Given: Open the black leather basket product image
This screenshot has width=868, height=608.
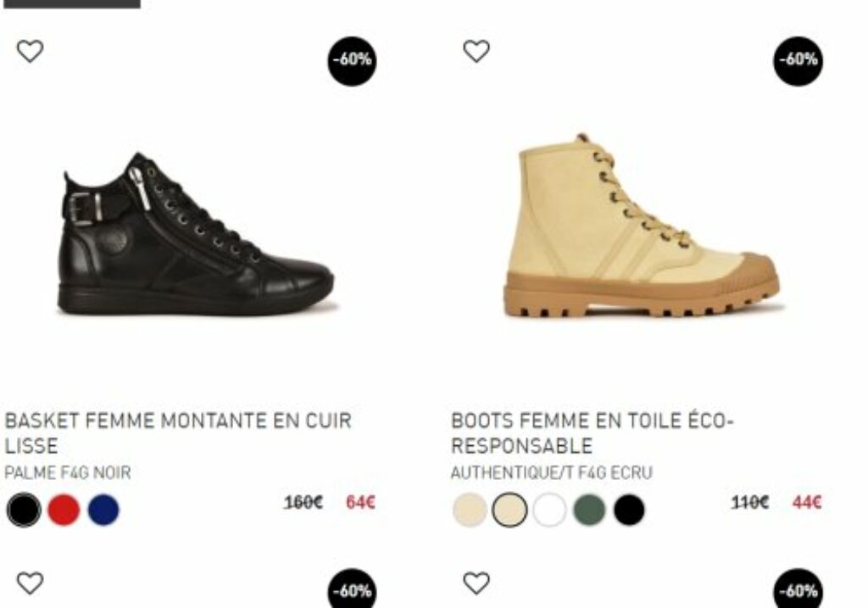Looking at the screenshot, I should (197, 234).
